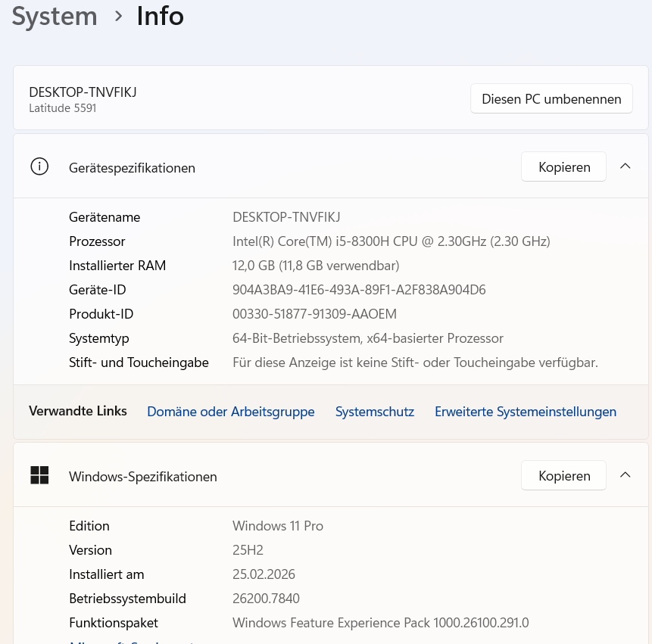The width and height of the screenshot is (652, 644).
Task: Select the Intel(R) Core(TM) i5-8300H processor value
Action: click(392, 241)
